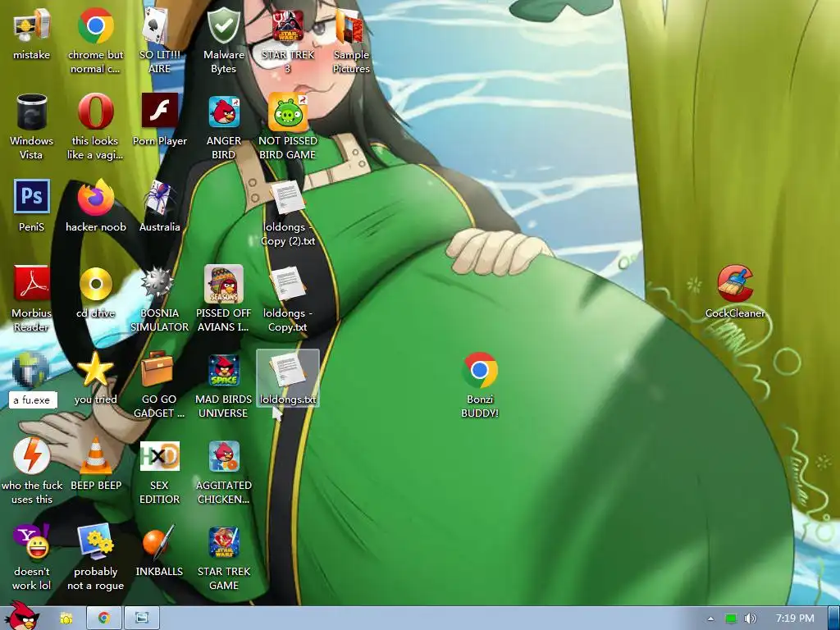
Task: Select the Flash 'Porn Player' icon
Action: point(159,112)
